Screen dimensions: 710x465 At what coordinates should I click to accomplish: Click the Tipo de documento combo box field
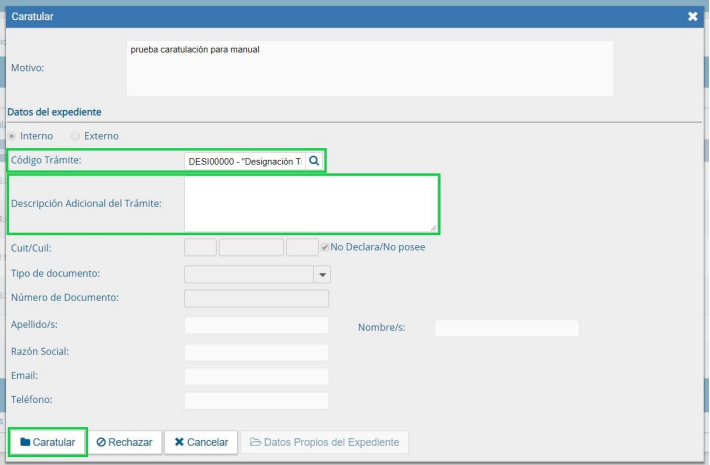(x=249, y=274)
